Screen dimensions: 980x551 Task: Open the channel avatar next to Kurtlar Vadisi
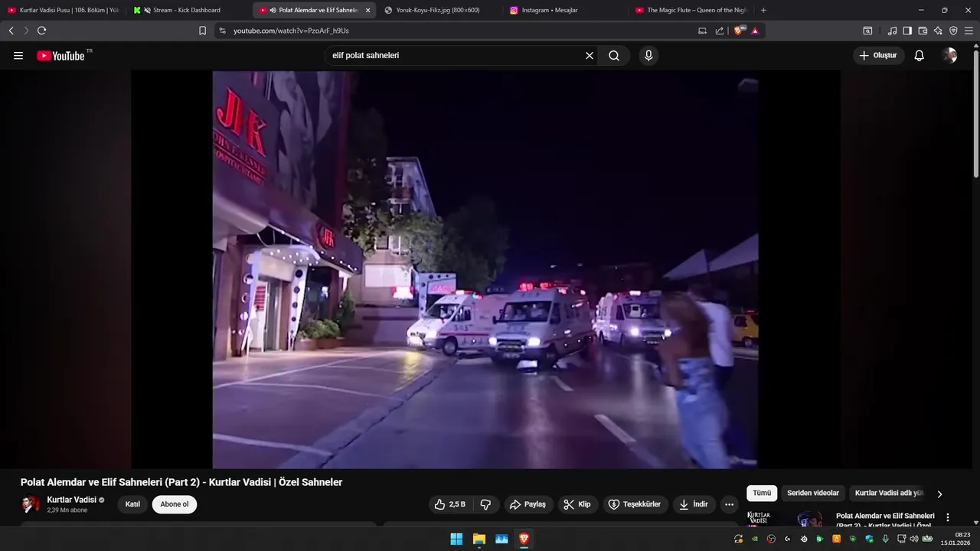click(31, 504)
